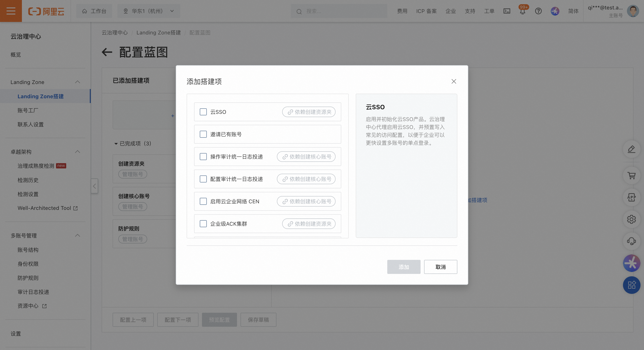Open the help question mark icon
Screen dimensions: 644x350
point(538,11)
